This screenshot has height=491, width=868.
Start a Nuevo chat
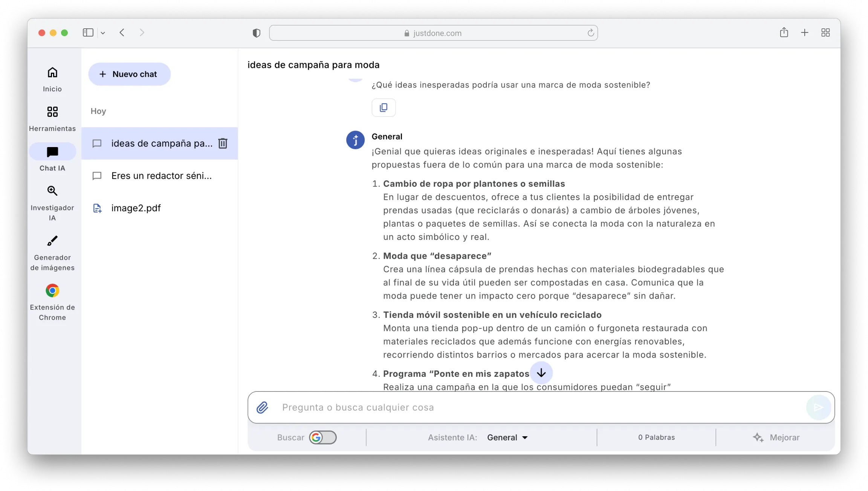point(129,74)
